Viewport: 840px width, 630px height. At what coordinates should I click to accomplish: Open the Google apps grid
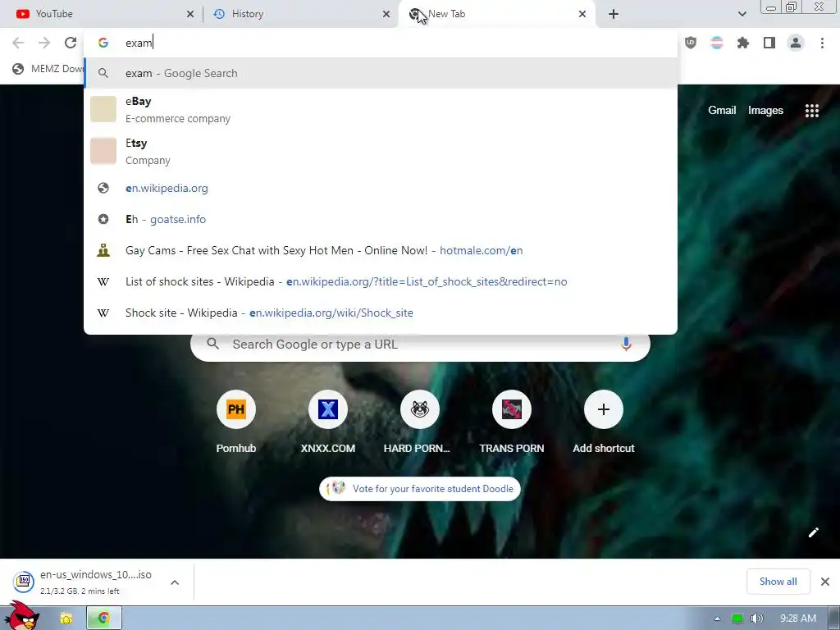pos(811,111)
